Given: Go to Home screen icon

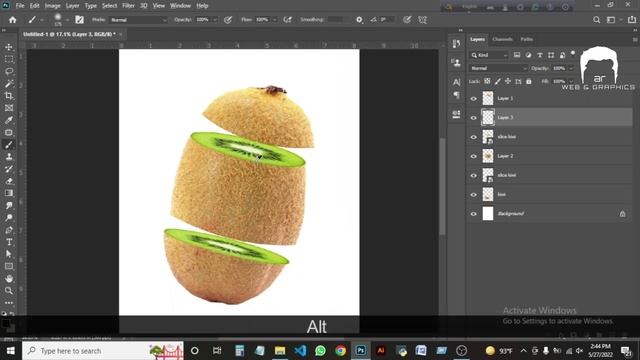Looking at the screenshot, I should point(13,20).
